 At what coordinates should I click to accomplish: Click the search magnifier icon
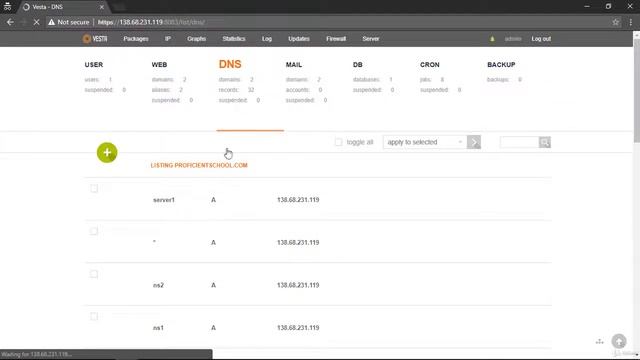544,142
